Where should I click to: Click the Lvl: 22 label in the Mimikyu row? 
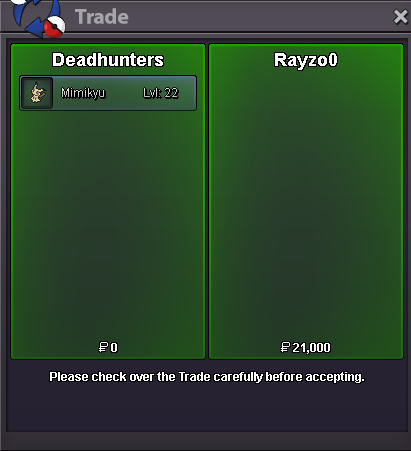pyautogui.click(x=161, y=93)
